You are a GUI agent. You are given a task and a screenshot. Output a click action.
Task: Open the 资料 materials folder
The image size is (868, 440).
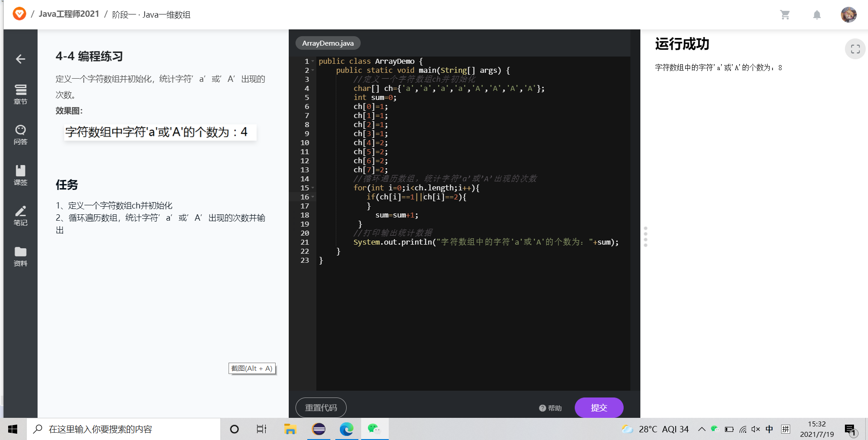(x=20, y=256)
